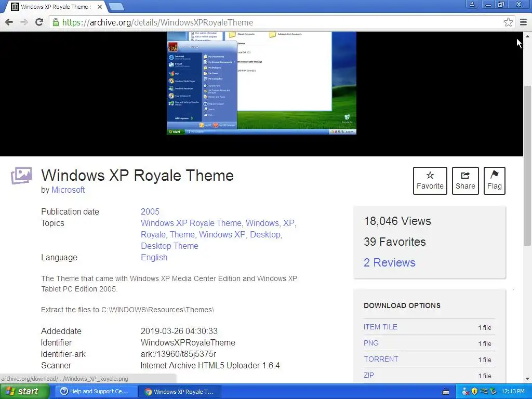The height and width of the screenshot is (399, 532).
Task: Open the 'Windows XP Royale Theme' topic link
Action: coord(191,223)
